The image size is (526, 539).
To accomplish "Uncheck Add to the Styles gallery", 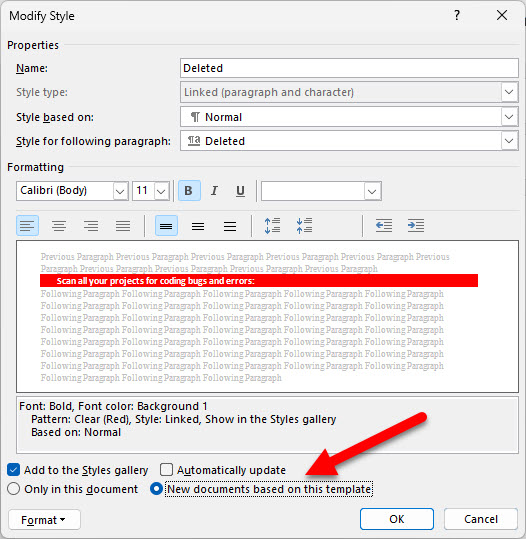I will point(13,470).
